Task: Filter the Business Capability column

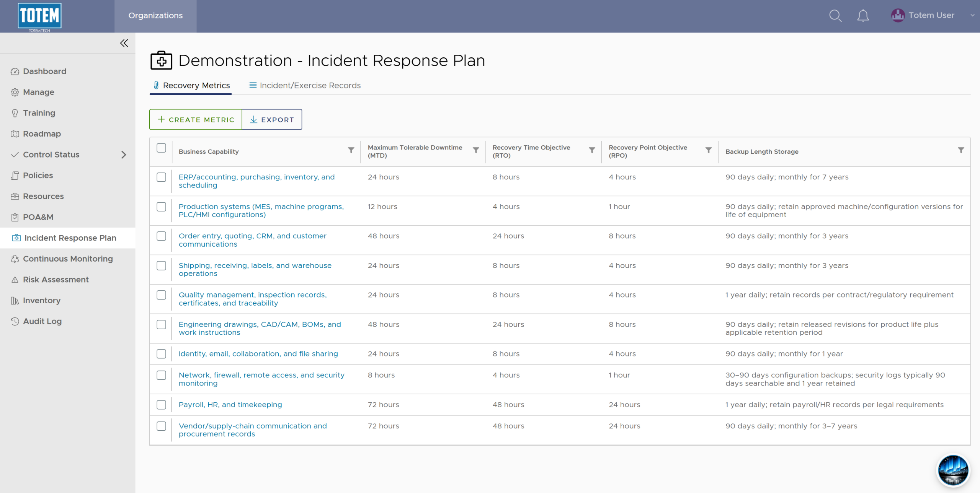Action: pyautogui.click(x=351, y=150)
